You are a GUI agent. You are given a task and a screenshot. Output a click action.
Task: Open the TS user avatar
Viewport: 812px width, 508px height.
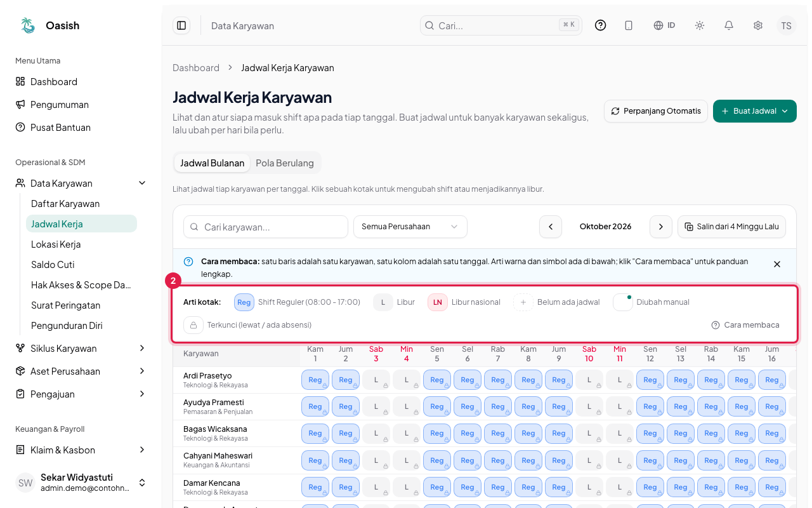(x=787, y=25)
